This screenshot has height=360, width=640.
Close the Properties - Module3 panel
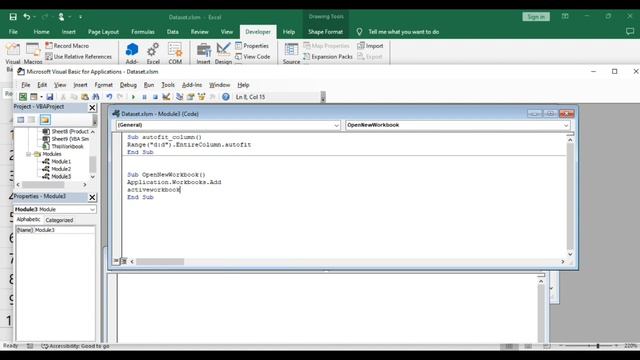click(x=92, y=197)
